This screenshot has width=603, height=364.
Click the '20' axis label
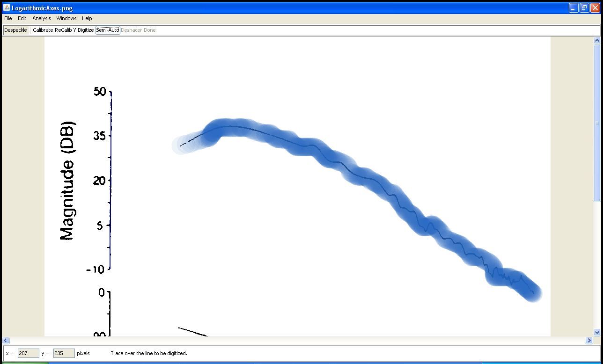100,180
